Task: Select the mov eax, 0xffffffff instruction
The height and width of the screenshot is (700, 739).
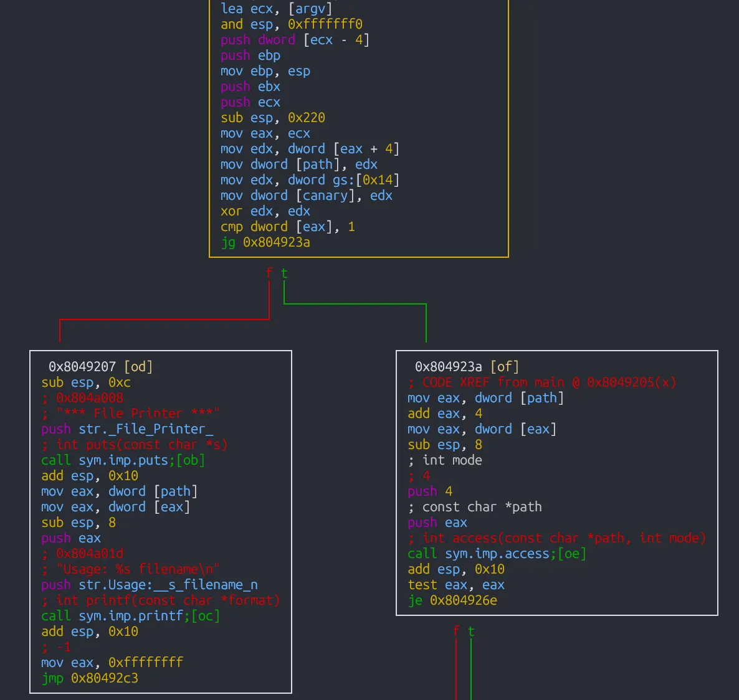Action: click(x=112, y=663)
